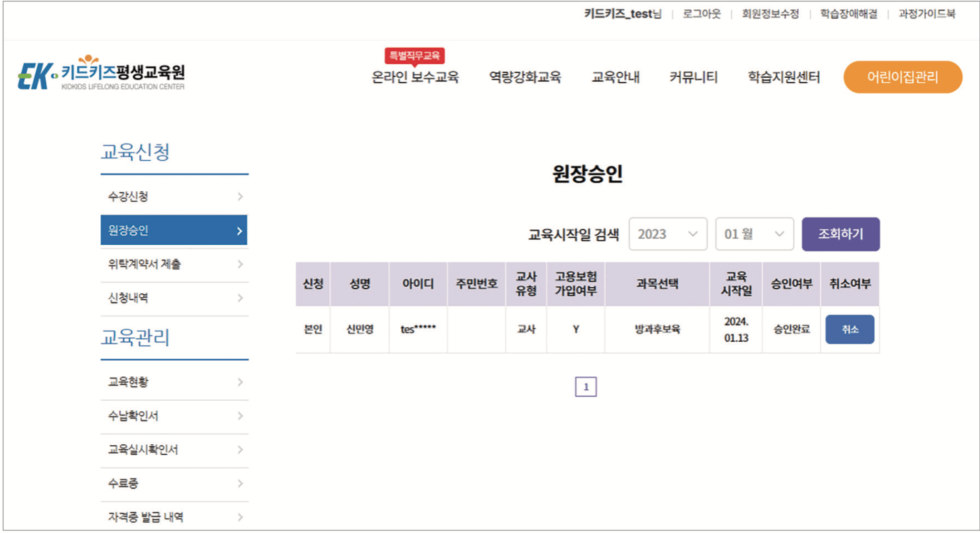Click the 조회하기 search button
This screenshot has width=980, height=533.
point(840,234)
